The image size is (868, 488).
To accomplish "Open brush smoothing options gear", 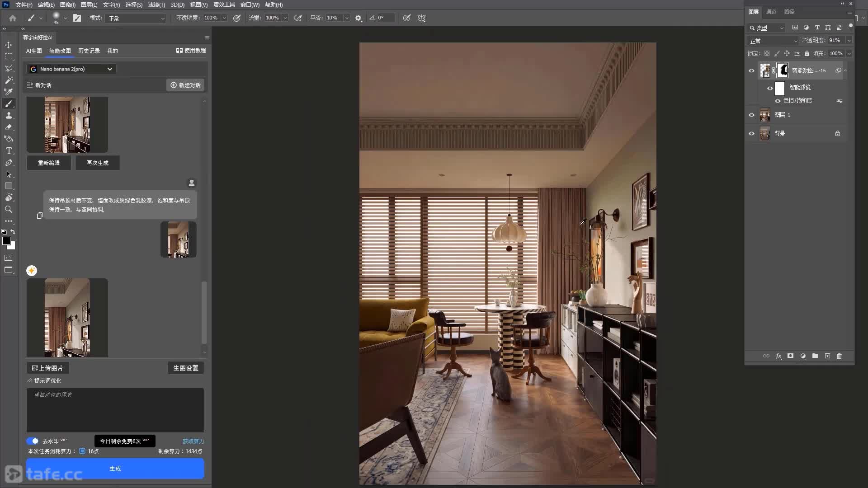I will (359, 18).
